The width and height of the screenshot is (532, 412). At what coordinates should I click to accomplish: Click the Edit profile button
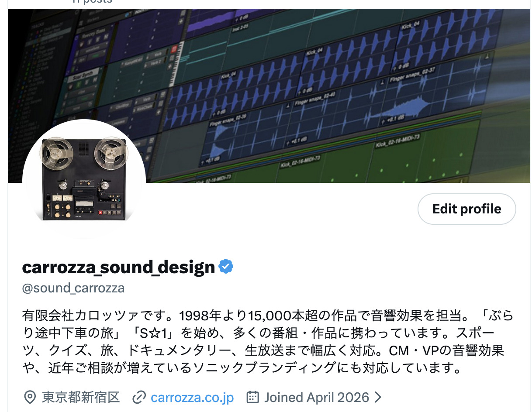(x=467, y=209)
